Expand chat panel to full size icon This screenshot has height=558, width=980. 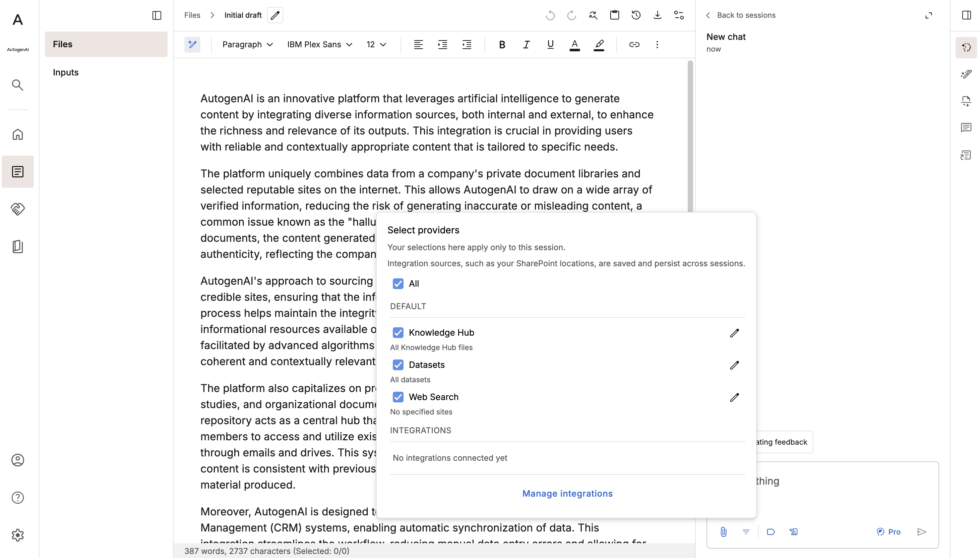tap(929, 15)
